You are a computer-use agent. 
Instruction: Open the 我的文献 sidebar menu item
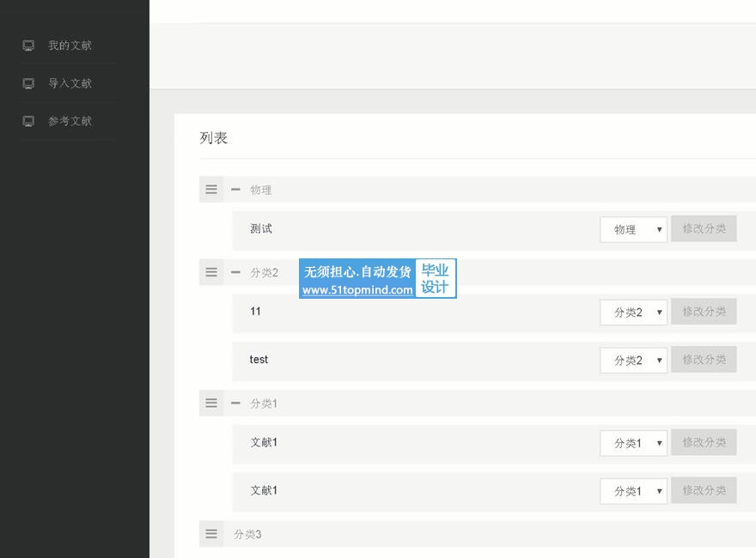(x=70, y=45)
